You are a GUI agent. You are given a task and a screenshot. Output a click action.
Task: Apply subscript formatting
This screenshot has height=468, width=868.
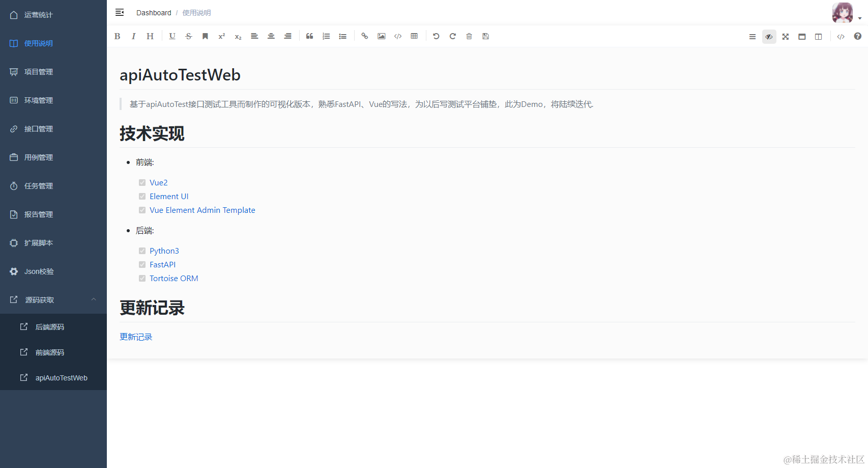pyautogui.click(x=238, y=36)
